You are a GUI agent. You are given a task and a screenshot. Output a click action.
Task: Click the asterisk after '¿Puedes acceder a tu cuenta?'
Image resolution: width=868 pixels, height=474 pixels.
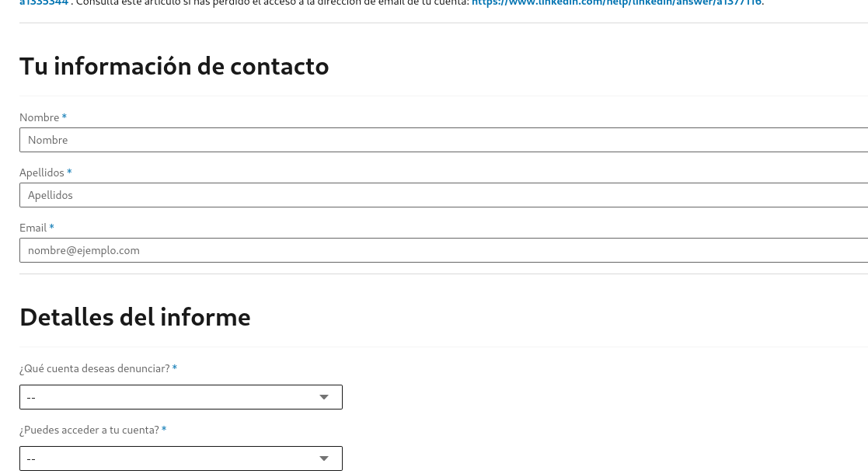(164, 430)
